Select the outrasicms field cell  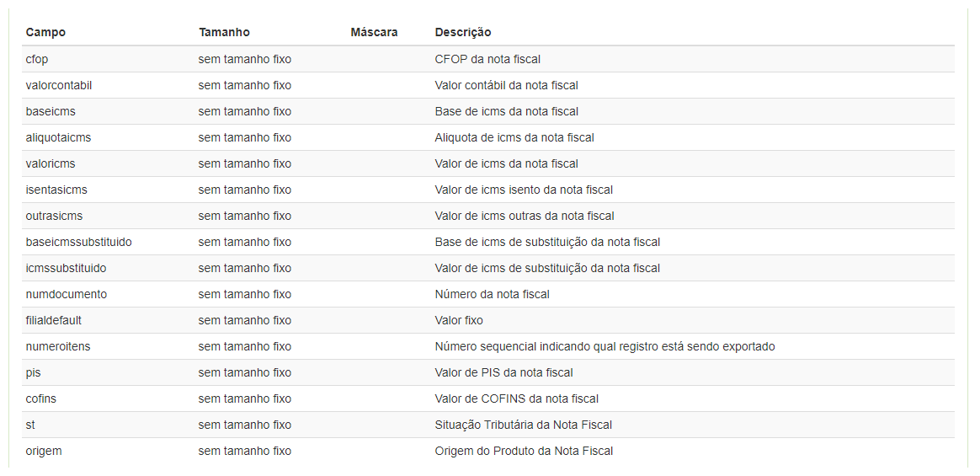54,216
